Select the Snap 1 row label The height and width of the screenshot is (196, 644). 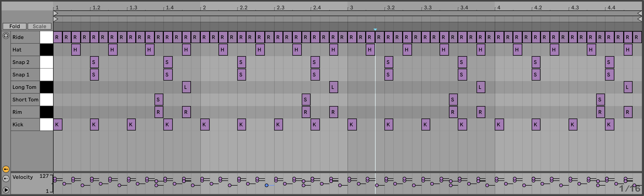tap(25, 75)
